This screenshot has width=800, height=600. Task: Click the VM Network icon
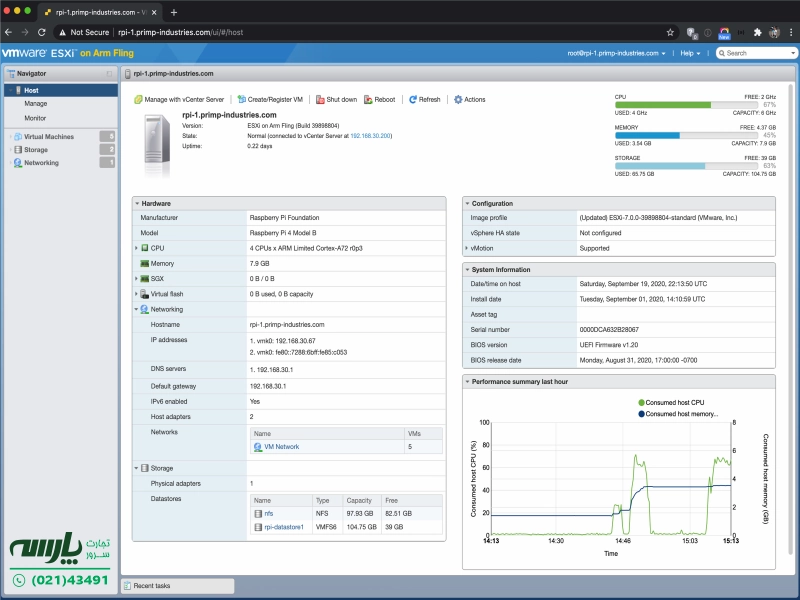[258, 447]
